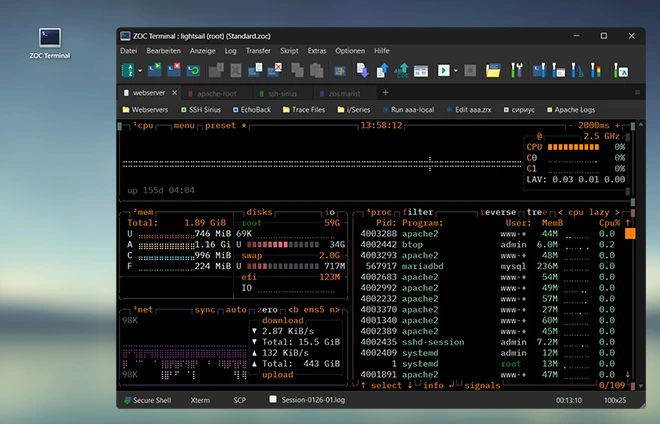660x424 pixels.
Task: Click the Edit aaa.zrx button
Action: click(x=471, y=109)
